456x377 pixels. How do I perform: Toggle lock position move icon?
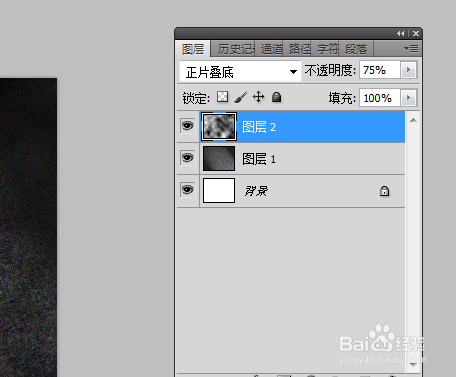[x=259, y=97]
